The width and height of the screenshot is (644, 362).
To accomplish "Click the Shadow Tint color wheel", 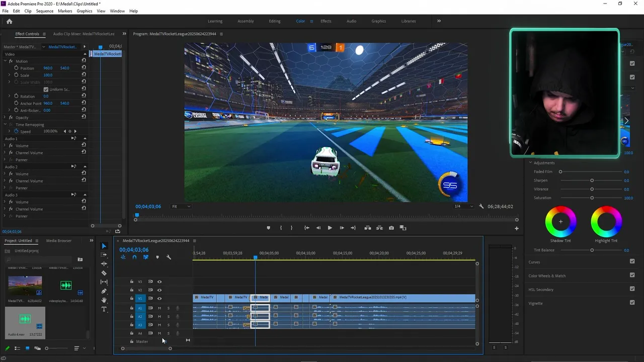I will pyautogui.click(x=560, y=221).
